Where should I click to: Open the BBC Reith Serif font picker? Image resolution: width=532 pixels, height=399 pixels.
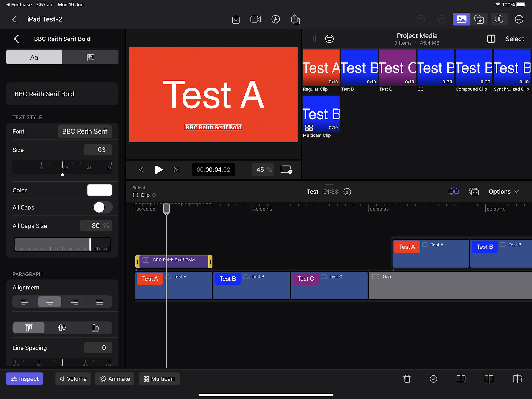[85, 131]
